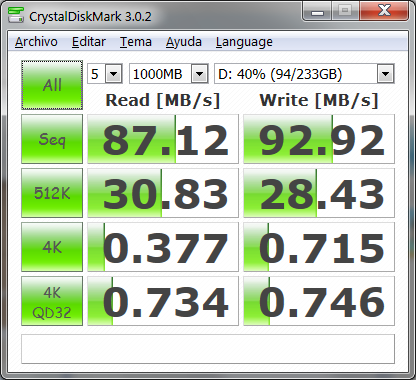Select the 4K read result 0.377
This screenshot has height=380, width=416.
[x=163, y=247]
